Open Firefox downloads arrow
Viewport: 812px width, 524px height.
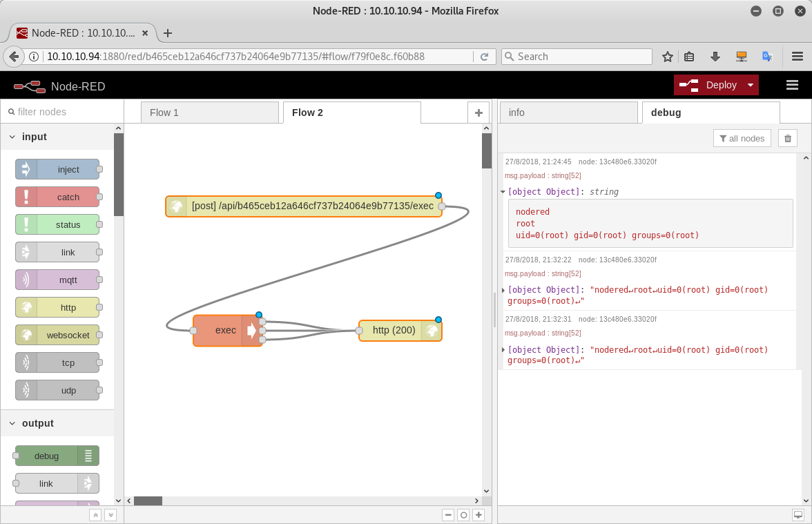click(x=715, y=57)
